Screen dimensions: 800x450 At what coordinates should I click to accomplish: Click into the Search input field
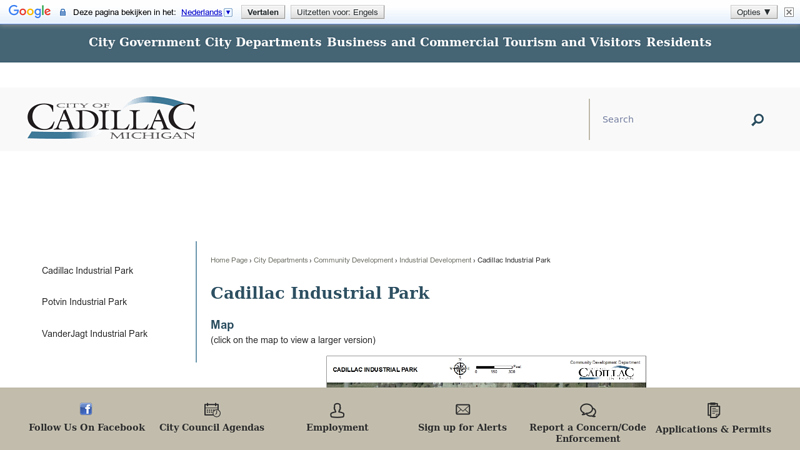tap(671, 119)
